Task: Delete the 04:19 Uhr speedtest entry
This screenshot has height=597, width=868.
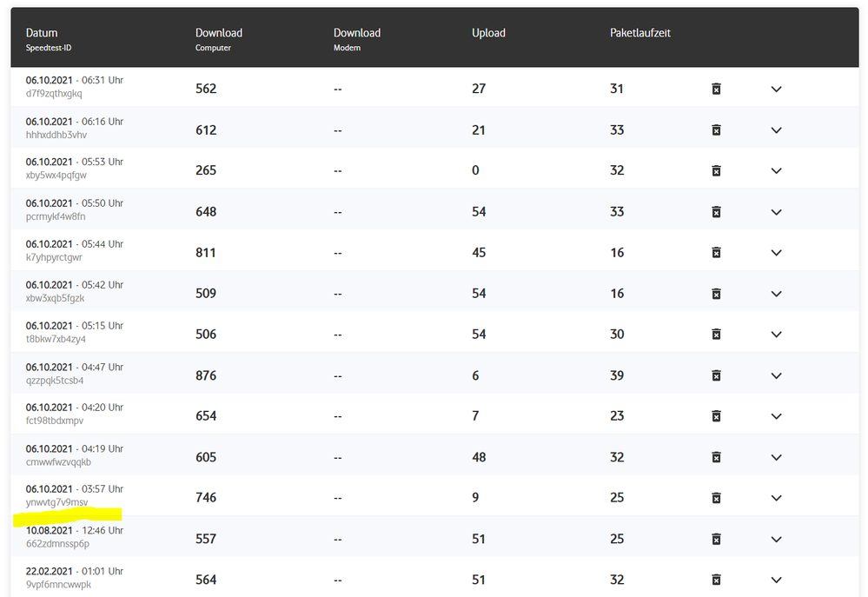Action: click(x=716, y=457)
